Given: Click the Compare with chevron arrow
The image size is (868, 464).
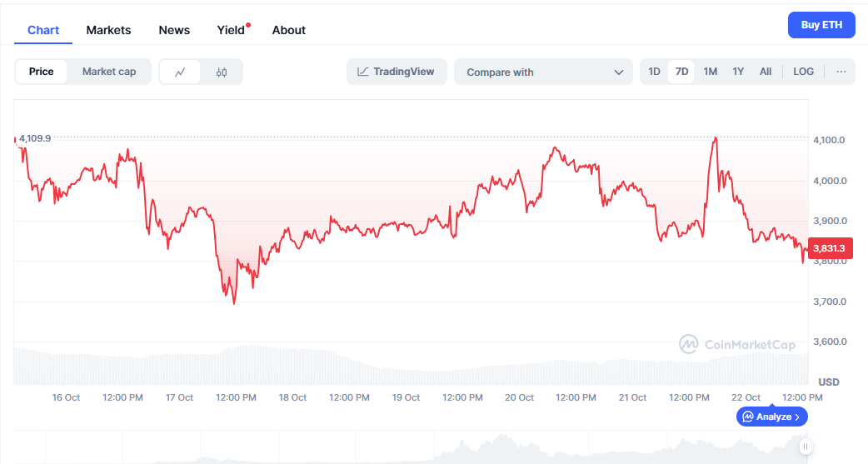Looking at the screenshot, I should pyautogui.click(x=619, y=72).
